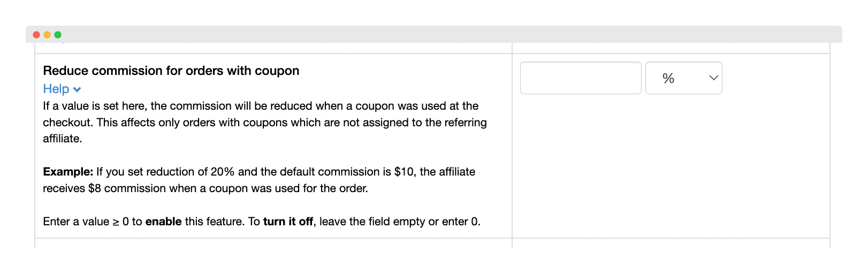Screen dimensions: 868x274
Task: Click the 'Reduce commission for orders with coupon' heading
Action: pos(171,71)
